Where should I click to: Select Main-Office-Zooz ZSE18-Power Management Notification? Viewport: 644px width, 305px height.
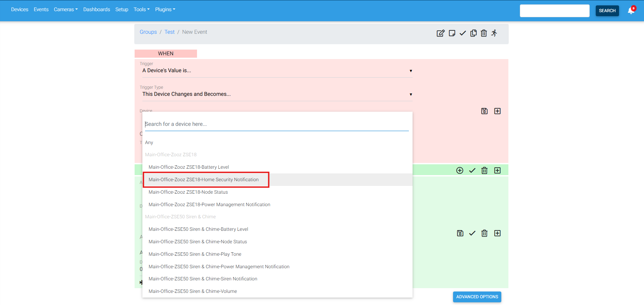277,204
